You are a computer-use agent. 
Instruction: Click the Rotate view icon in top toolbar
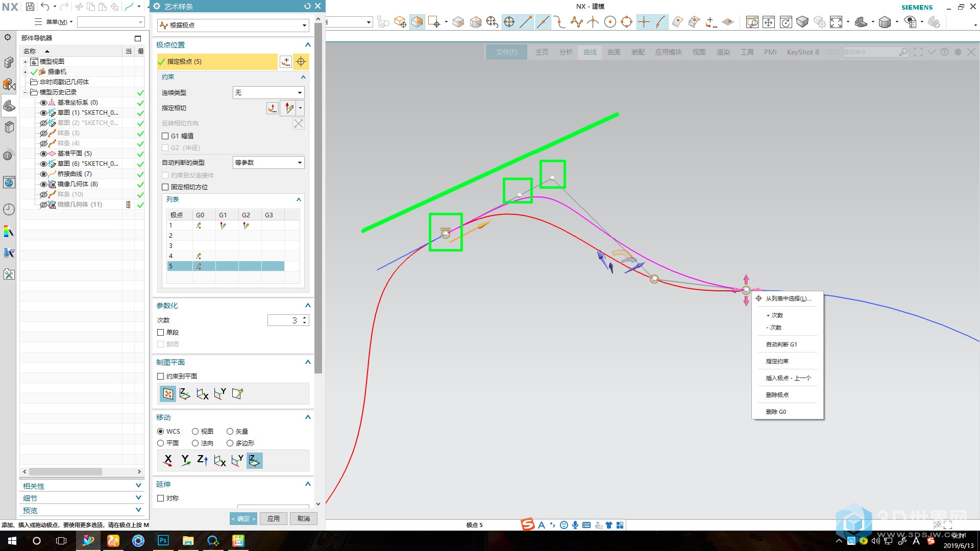(786, 22)
